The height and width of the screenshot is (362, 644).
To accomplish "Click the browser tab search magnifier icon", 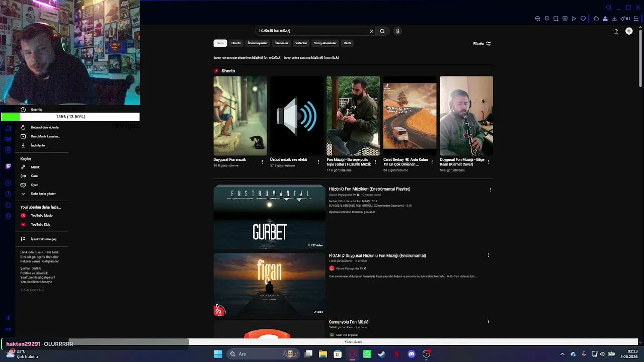I will coord(609,8).
